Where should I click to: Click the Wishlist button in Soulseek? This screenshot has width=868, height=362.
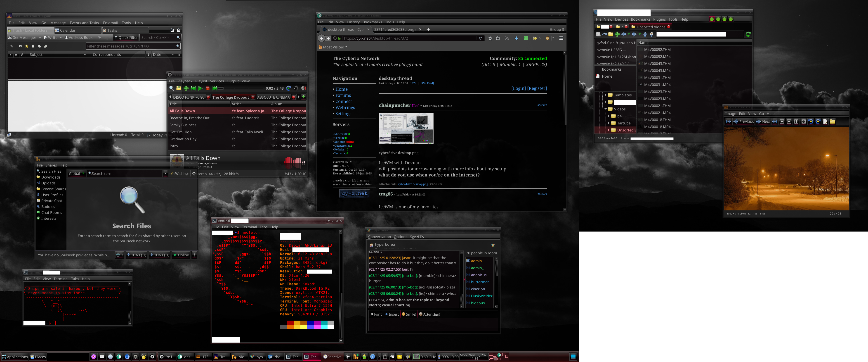(179, 174)
